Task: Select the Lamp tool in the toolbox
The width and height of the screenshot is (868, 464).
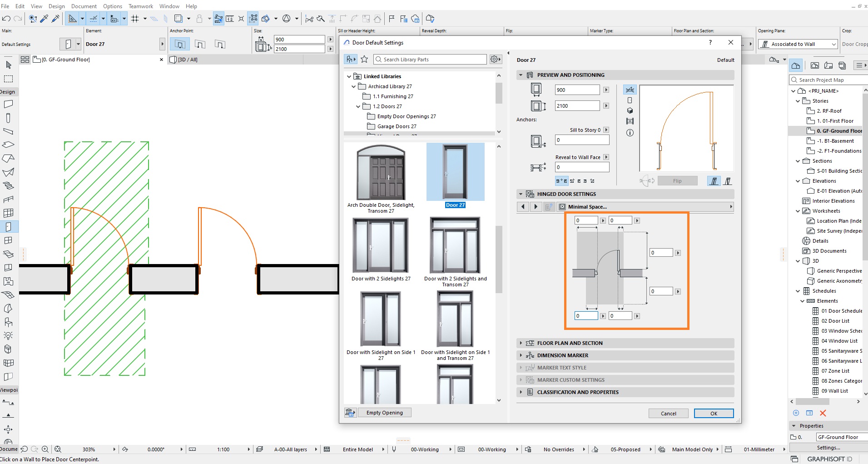Action: point(8,336)
